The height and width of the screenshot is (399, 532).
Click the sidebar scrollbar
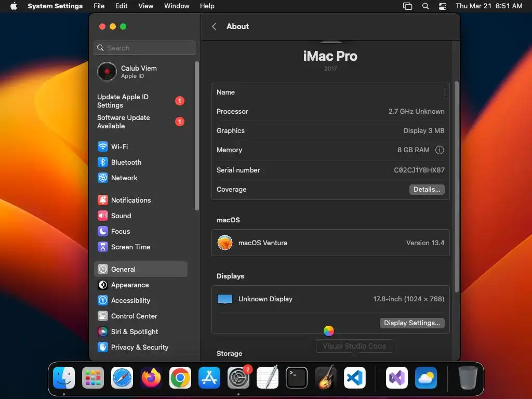[196, 136]
